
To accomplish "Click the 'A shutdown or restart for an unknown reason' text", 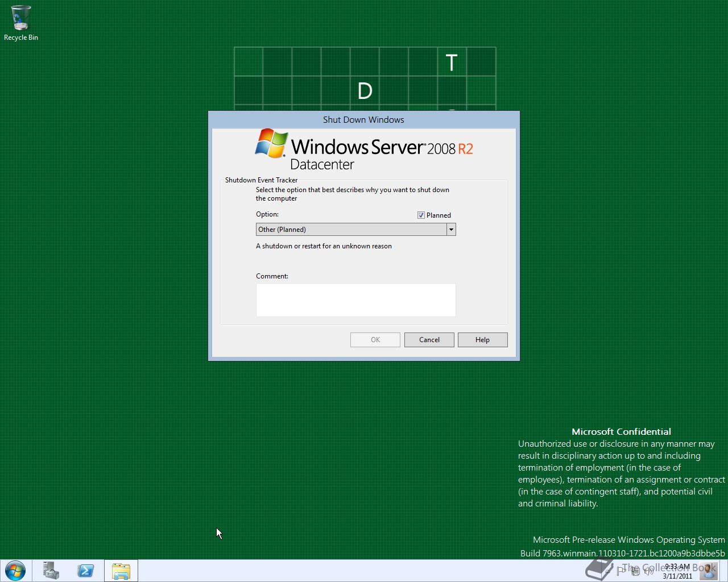I will point(324,246).
